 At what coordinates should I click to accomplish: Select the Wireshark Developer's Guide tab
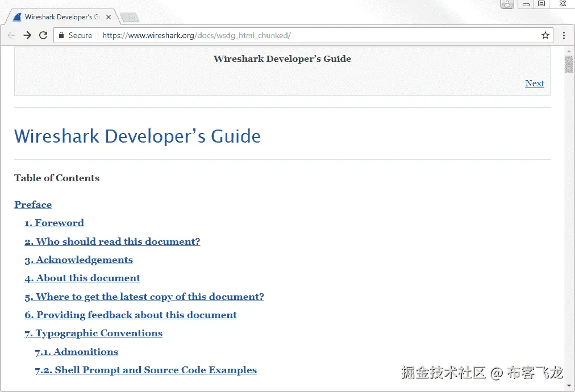tap(63, 17)
